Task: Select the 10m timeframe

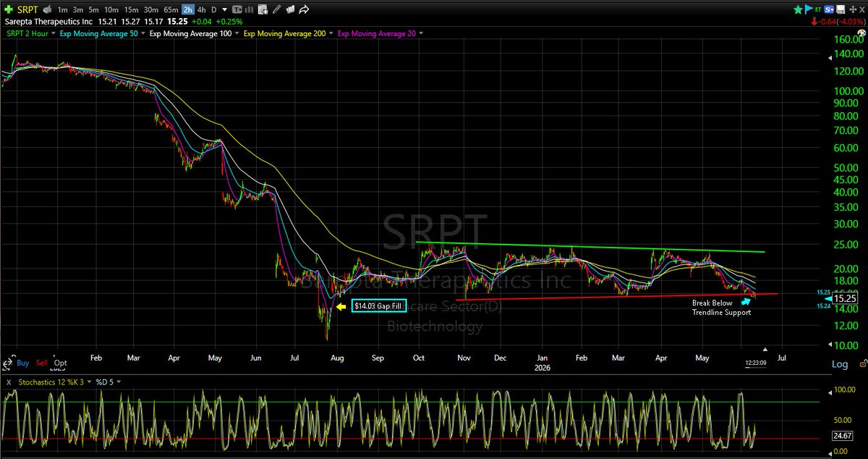Action: tap(111, 10)
